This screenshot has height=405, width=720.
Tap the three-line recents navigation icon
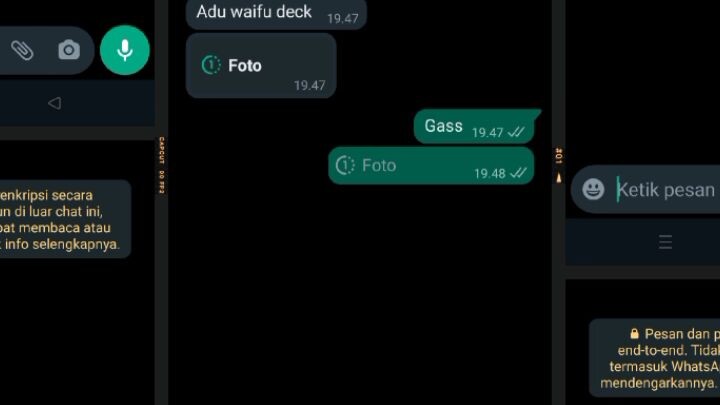[665, 242]
